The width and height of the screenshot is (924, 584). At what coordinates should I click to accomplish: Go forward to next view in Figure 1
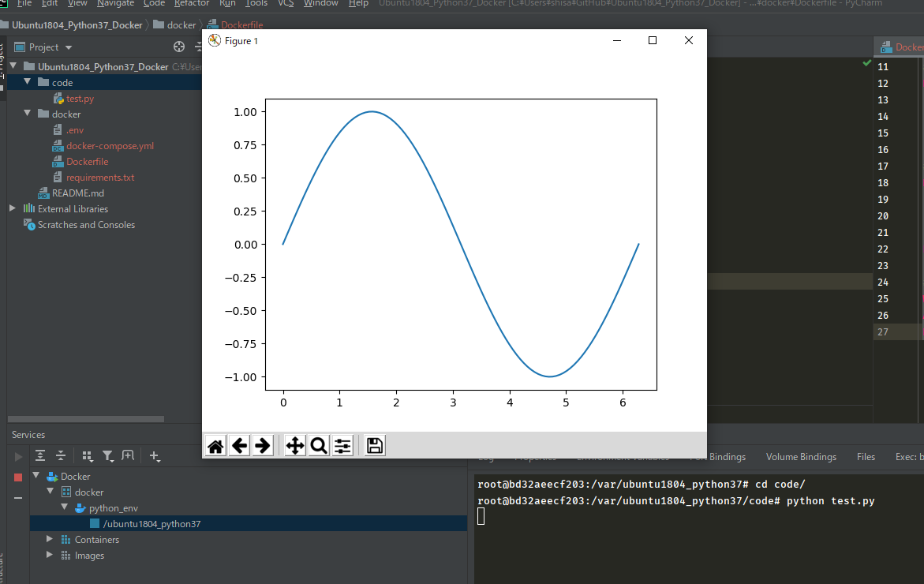coord(262,446)
